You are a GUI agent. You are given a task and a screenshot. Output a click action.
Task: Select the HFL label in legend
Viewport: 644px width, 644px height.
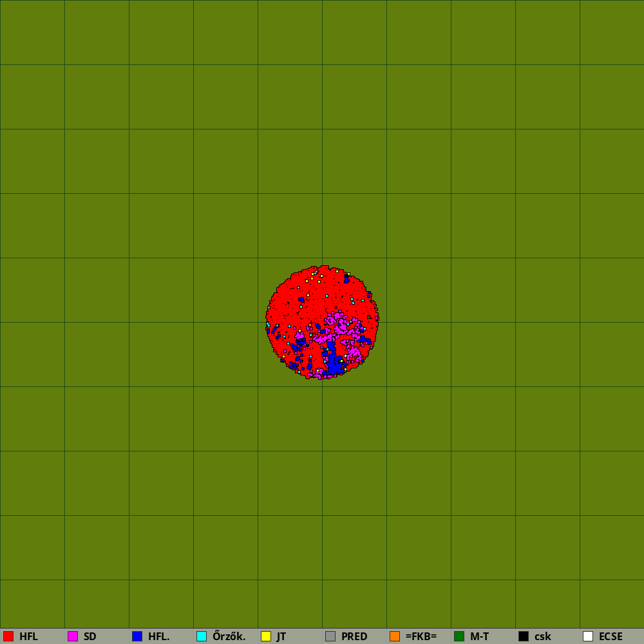tap(29, 637)
